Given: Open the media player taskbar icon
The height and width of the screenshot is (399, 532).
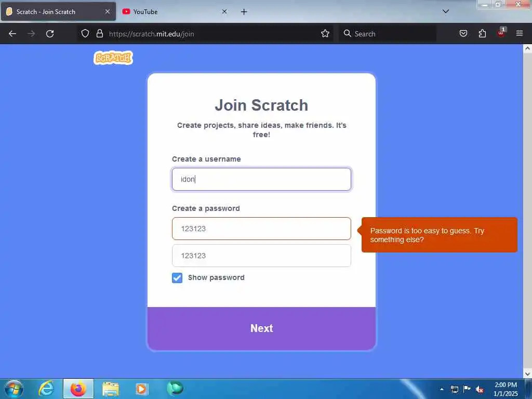Looking at the screenshot, I should (141, 389).
